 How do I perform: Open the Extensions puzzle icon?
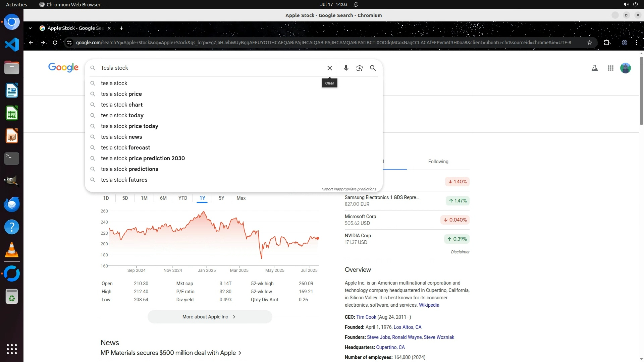click(606, 43)
